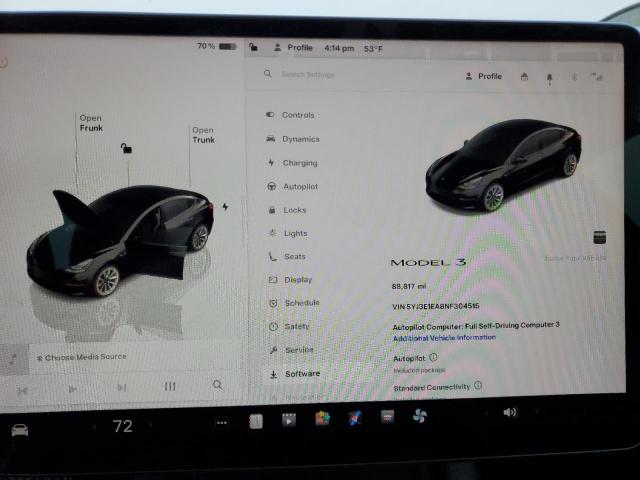This screenshot has width=640, height=480.
Task: Open Bluetooth settings icon
Action: (x=574, y=77)
